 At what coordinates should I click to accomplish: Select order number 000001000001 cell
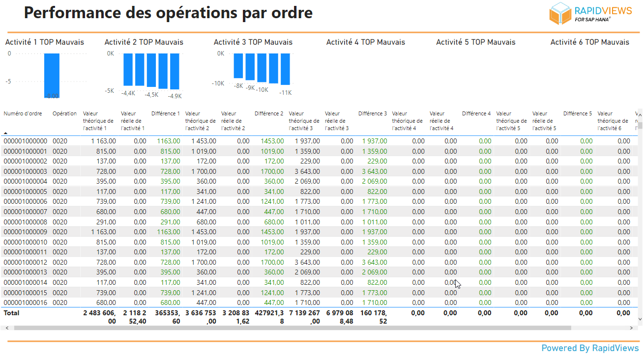(26, 151)
